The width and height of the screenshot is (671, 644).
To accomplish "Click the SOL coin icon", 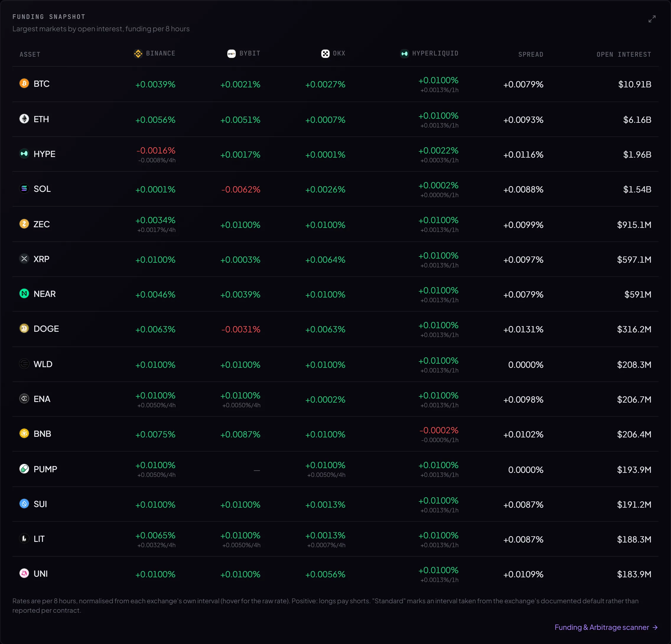I will (x=24, y=189).
